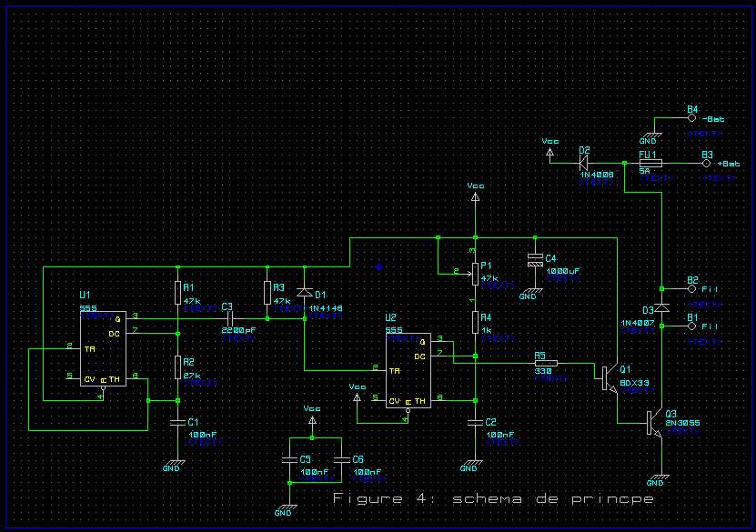Click GND symbol under capacitor C2
756x532 pixels.
point(476,462)
